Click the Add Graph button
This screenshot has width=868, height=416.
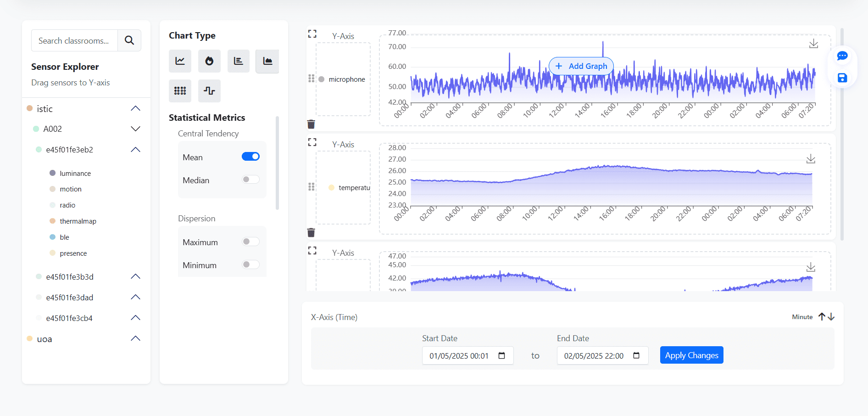(x=581, y=66)
